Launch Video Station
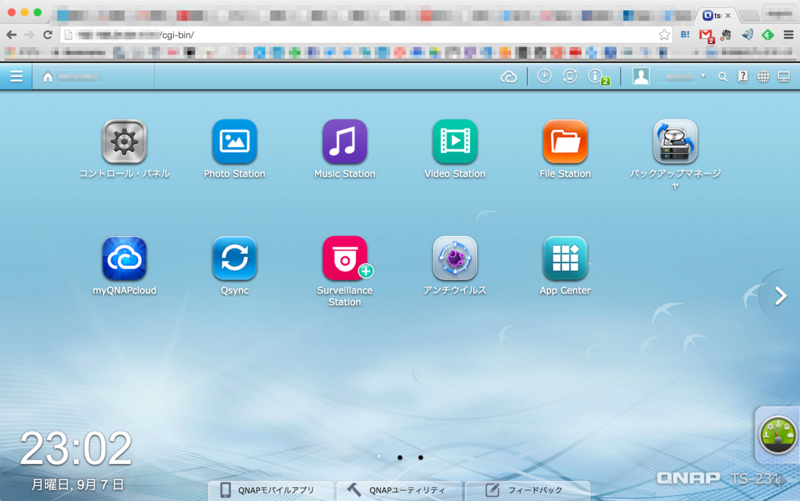The image size is (800, 501). 455,142
